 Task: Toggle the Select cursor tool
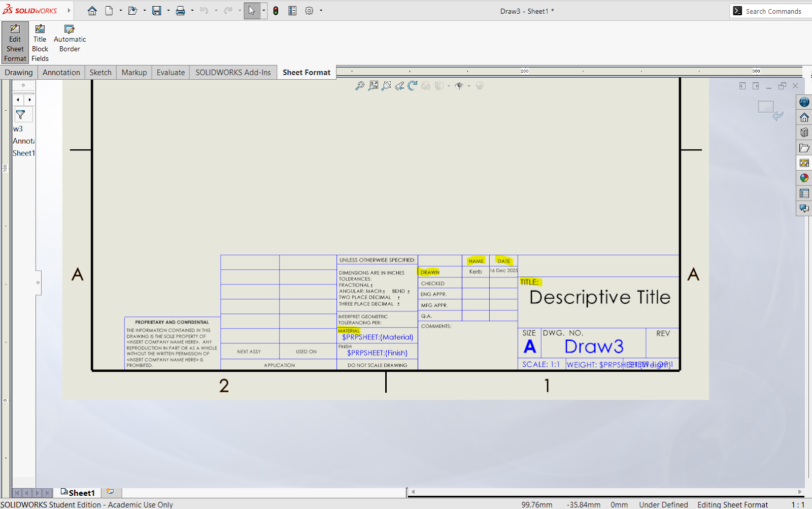252,11
